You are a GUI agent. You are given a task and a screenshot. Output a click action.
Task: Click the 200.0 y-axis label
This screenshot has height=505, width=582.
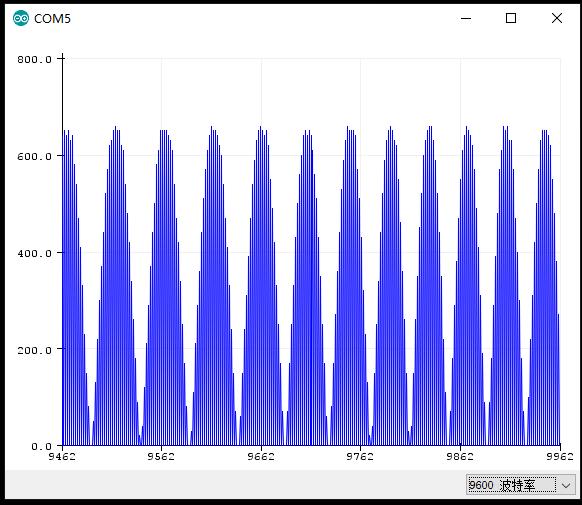coord(34,350)
